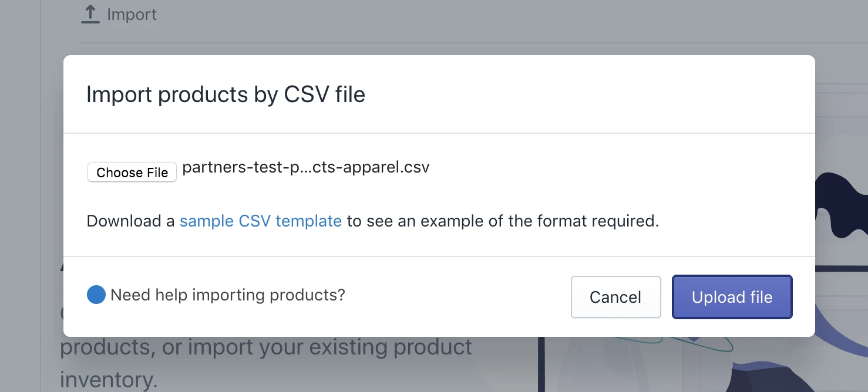Click the Import label next to the arrow
This screenshot has width=868, height=392.
click(132, 14)
